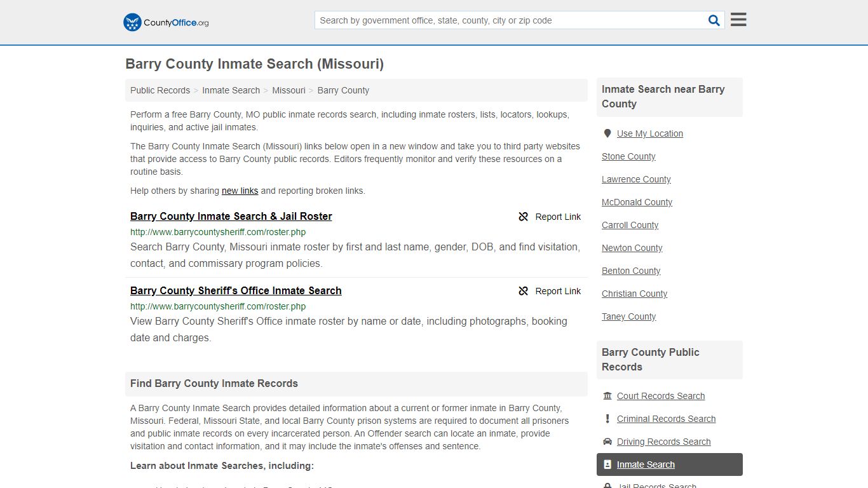Click the 'new links' hyperlink
Viewport: 868px width, 488px height.
(240, 191)
